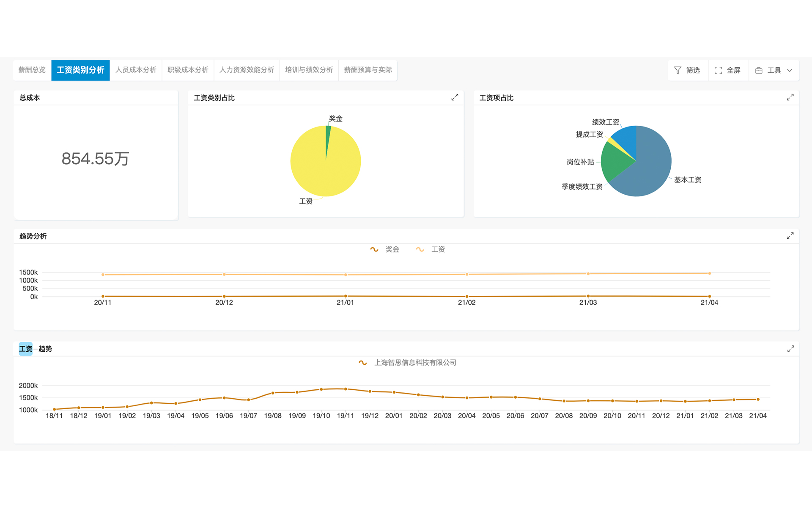The height and width of the screenshot is (507, 812).
Task: Click highlighted 工资 label in trend title
Action: pos(25,349)
